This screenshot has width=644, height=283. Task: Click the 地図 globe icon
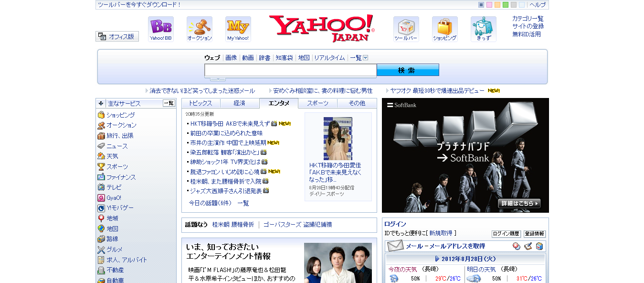(101, 229)
